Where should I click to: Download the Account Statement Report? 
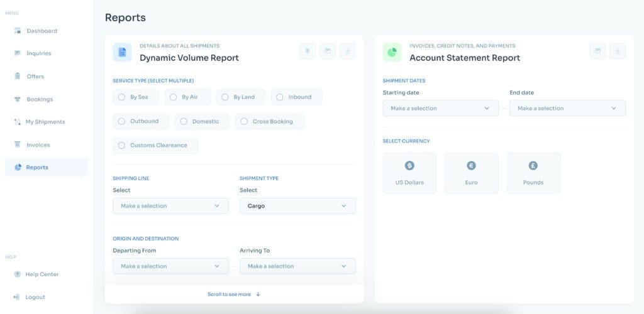(618, 51)
